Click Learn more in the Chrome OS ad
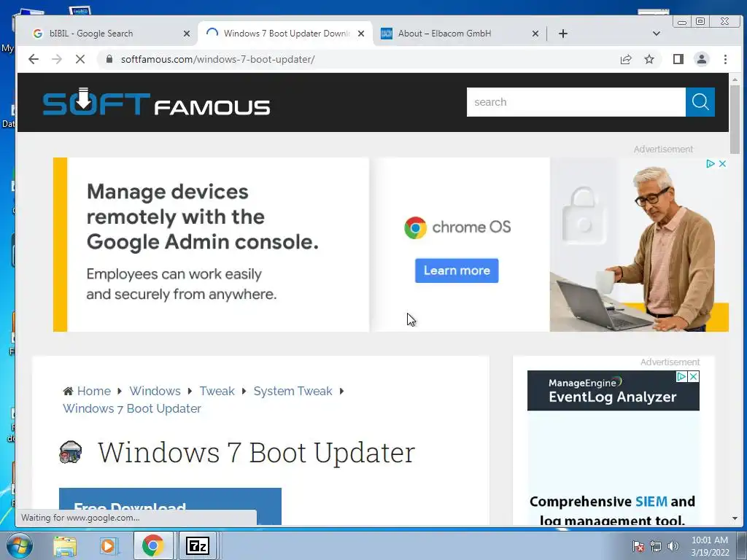747x560 pixels. (457, 271)
